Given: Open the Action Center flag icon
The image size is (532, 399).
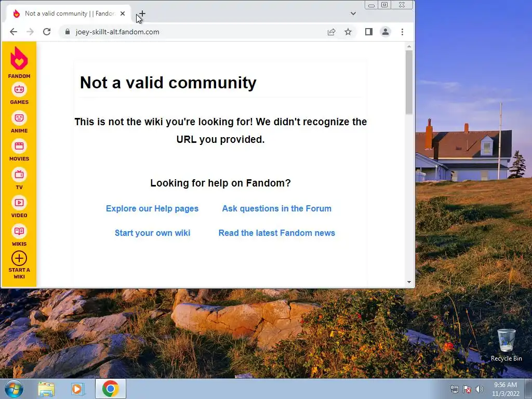Looking at the screenshot, I should point(467,389).
